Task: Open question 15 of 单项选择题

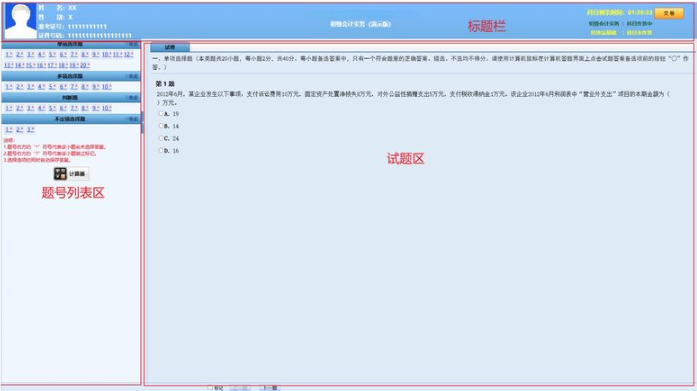Action: 30,65
